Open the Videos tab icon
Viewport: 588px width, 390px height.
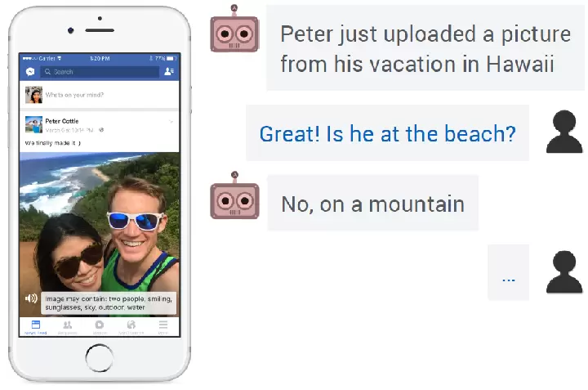point(99,326)
